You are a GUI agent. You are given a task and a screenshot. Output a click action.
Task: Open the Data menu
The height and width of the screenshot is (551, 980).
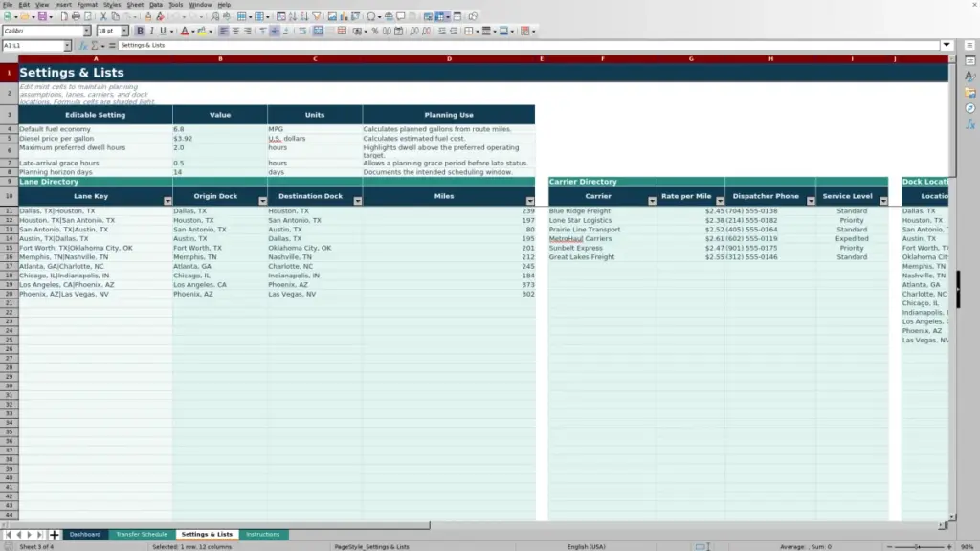coord(156,5)
